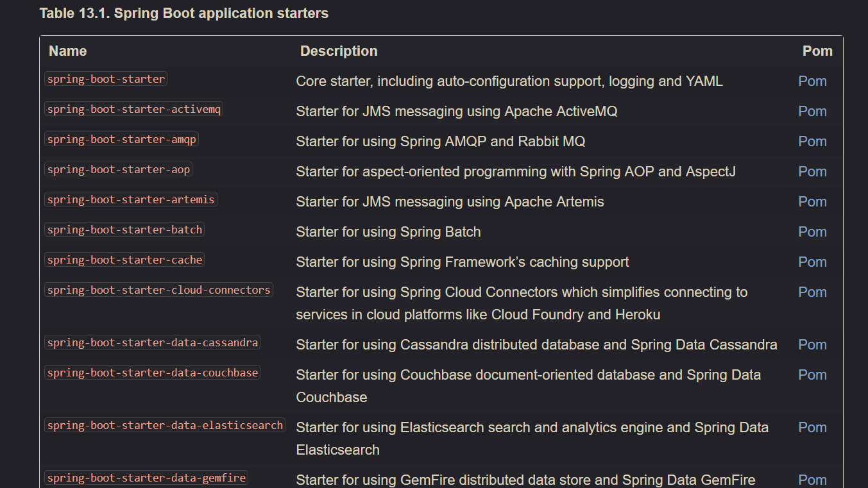Viewport: 868px width, 488px height.
Task: Click the spring-boot-starter-batch code name
Action: [x=124, y=230]
